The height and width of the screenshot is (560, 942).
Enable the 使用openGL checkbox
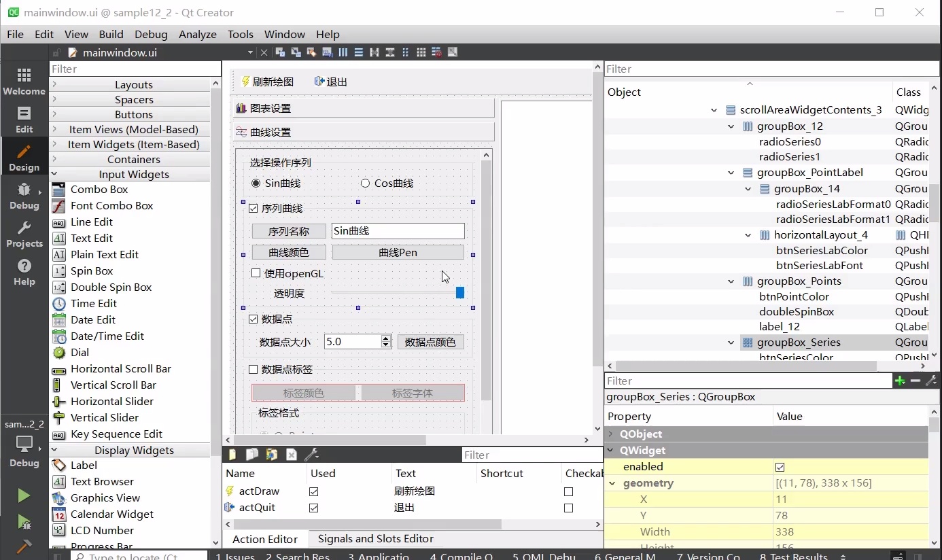coord(256,273)
